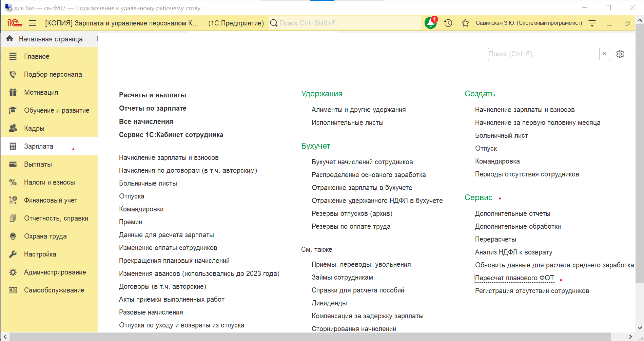Open the Кадры section
The width and height of the screenshot is (644, 341).
point(34,128)
